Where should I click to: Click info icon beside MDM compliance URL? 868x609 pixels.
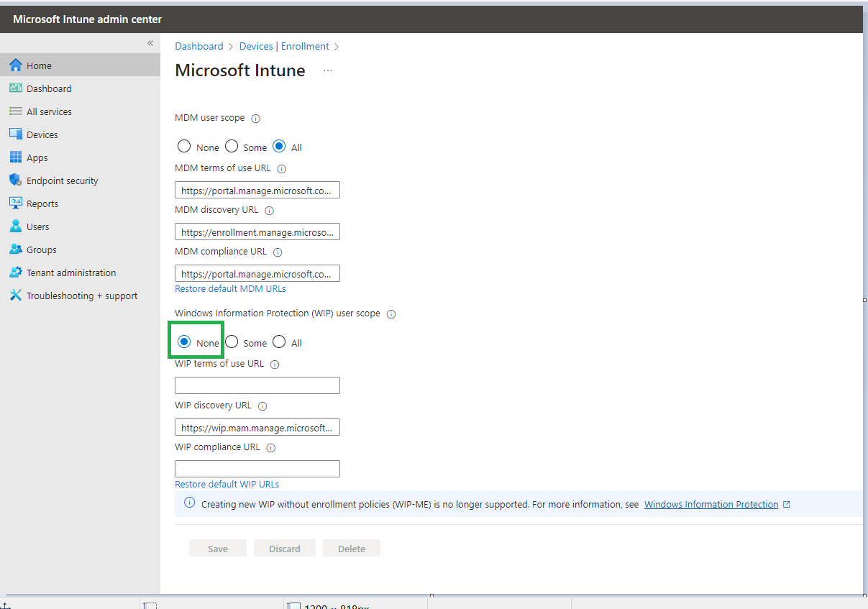[x=278, y=252]
